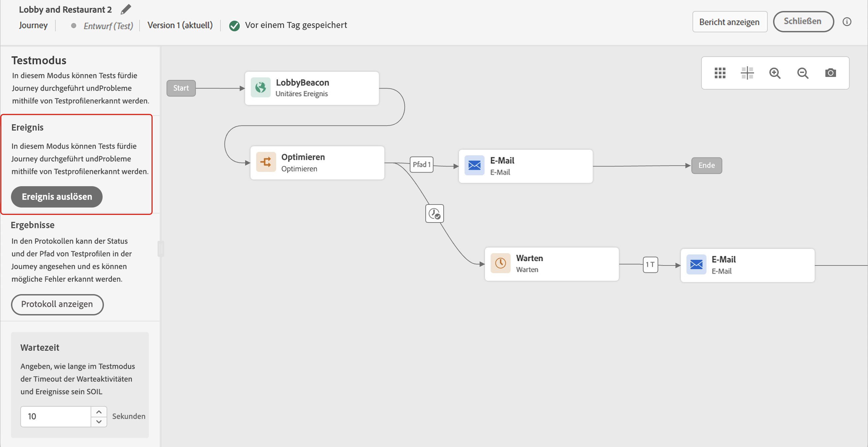Image resolution: width=868 pixels, height=447 pixels.
Task: Click Bericht anzeigen button
Action: [729, 22]
